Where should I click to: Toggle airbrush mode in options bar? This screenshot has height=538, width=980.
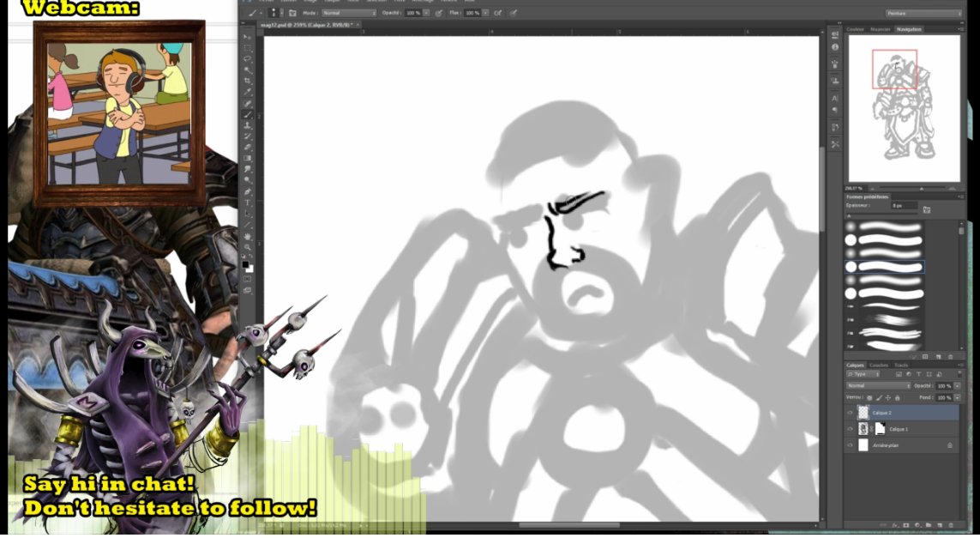497,13
